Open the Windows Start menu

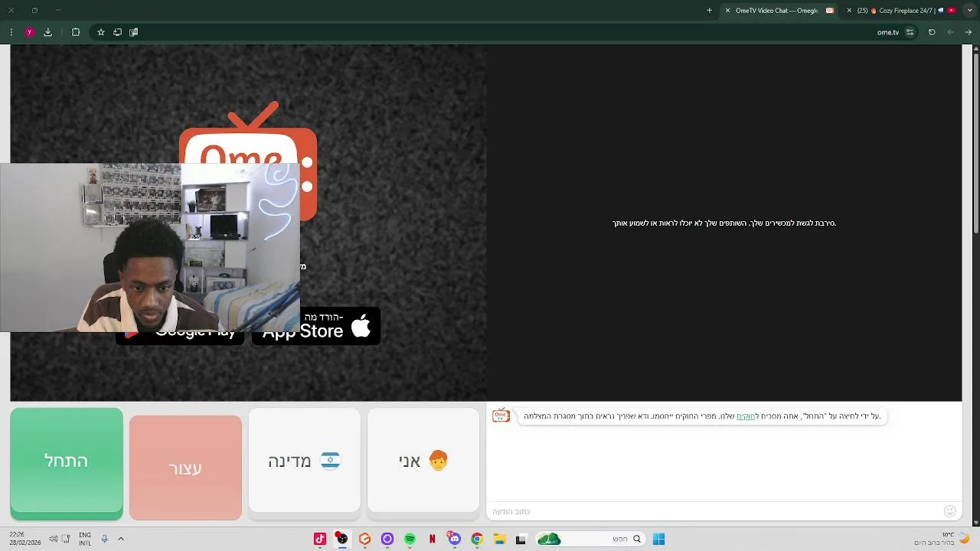658,539
